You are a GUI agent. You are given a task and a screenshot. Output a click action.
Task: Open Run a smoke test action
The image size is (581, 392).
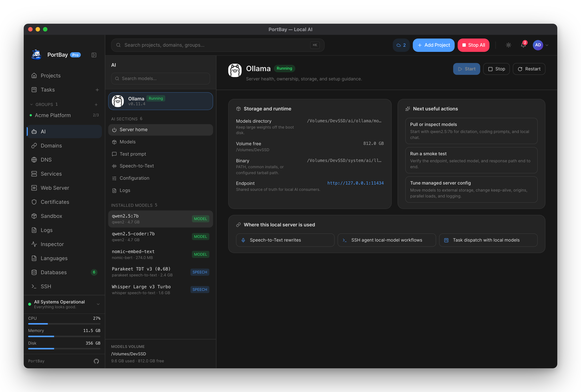click(x=471, y=160)
